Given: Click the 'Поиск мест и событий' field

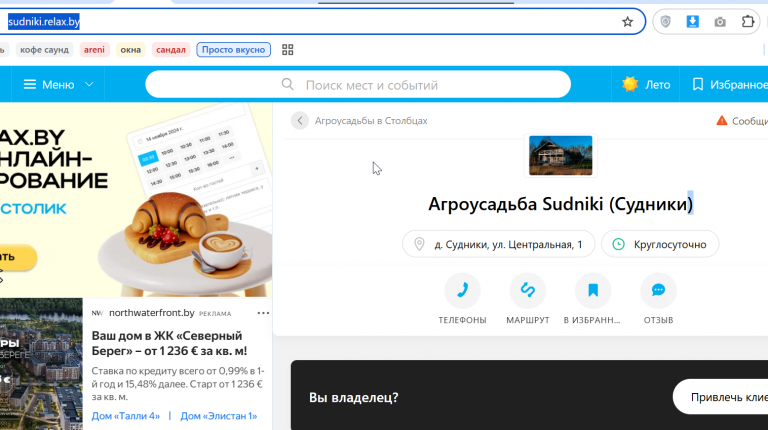Looking at the screenshot, I should 358,85.
